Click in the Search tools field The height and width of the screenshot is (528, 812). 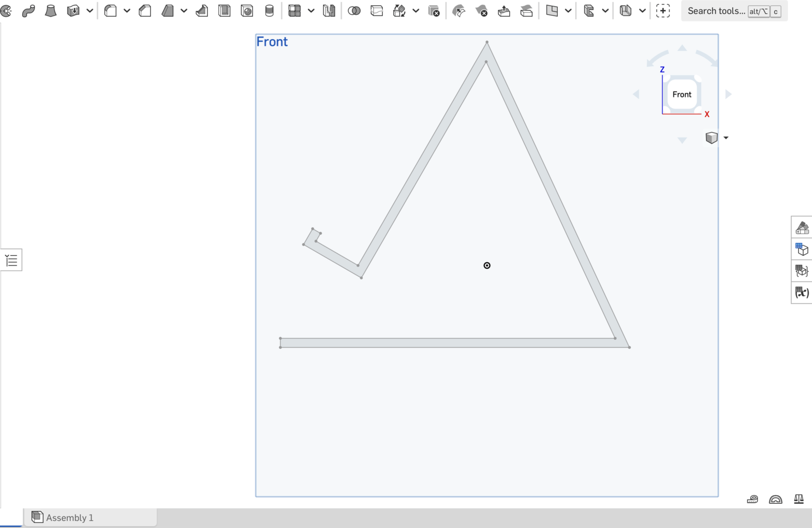716,11
